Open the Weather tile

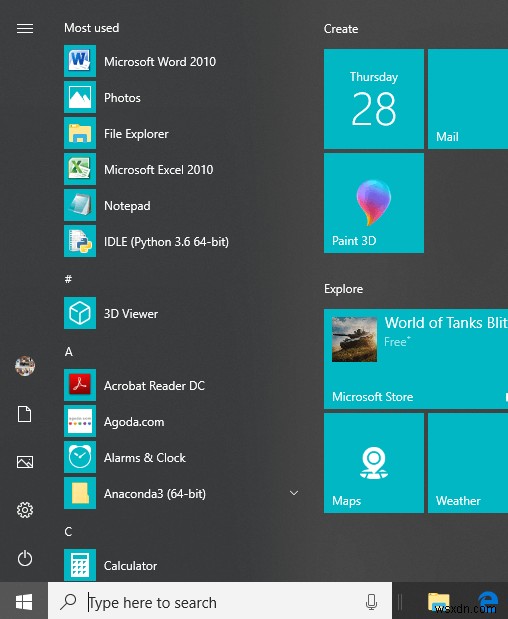coord(468,463)
